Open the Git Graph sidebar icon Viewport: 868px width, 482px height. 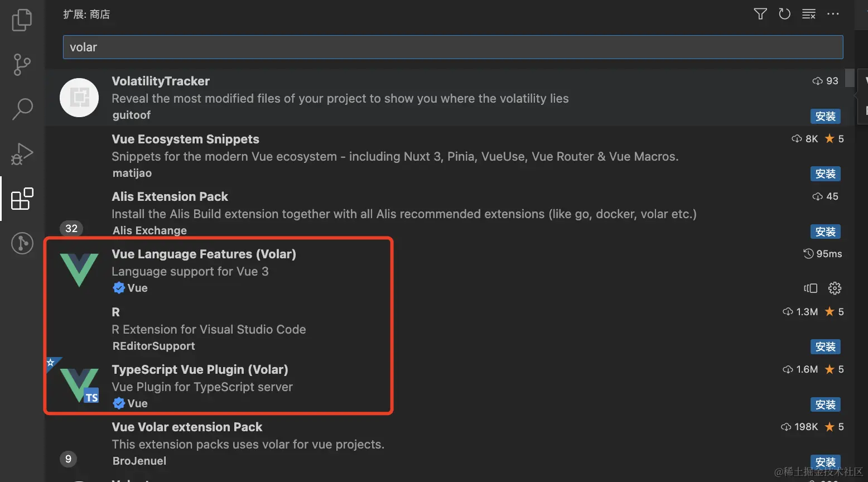click(x=22, y=243)
